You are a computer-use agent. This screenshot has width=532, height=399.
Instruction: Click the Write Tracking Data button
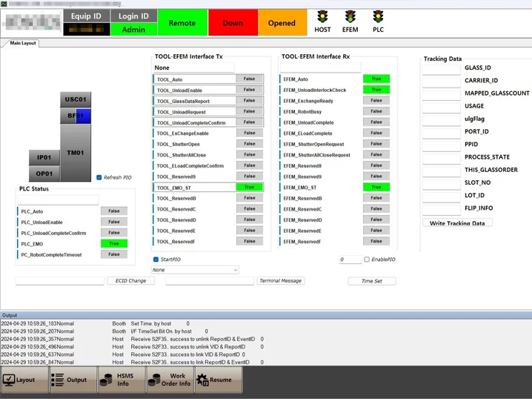458,222
